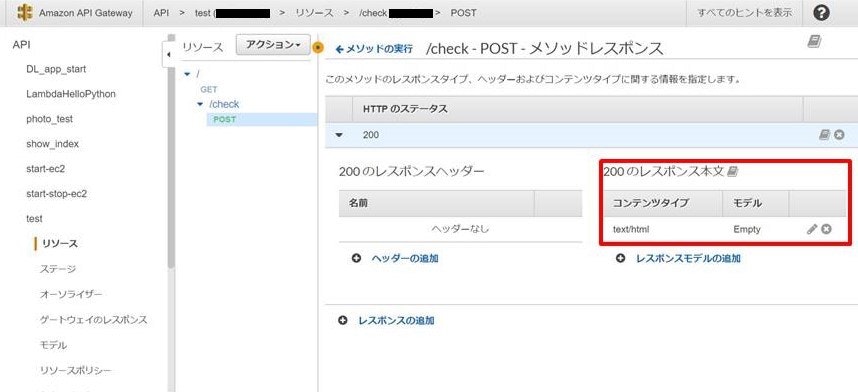Open the モデル section in sidebar
Image resolution: width=858 pixels, height=392 pixels.
(x=54, y=345)
